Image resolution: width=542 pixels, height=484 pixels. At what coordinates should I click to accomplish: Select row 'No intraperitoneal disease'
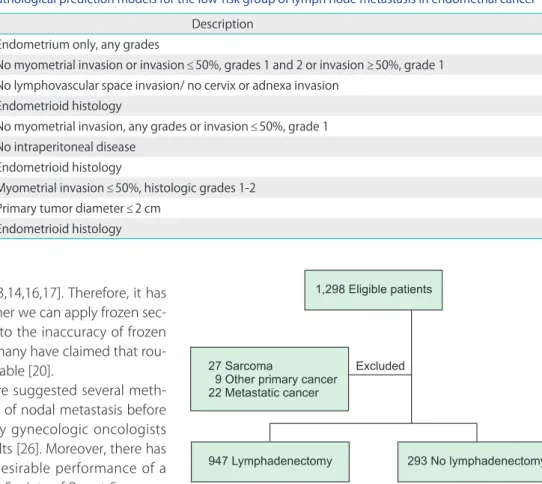click(x=271, y=147)
